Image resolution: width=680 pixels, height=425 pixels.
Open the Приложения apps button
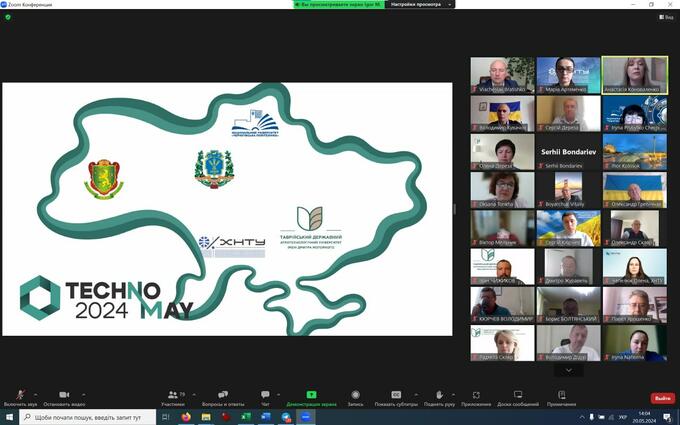click(476, 397)
